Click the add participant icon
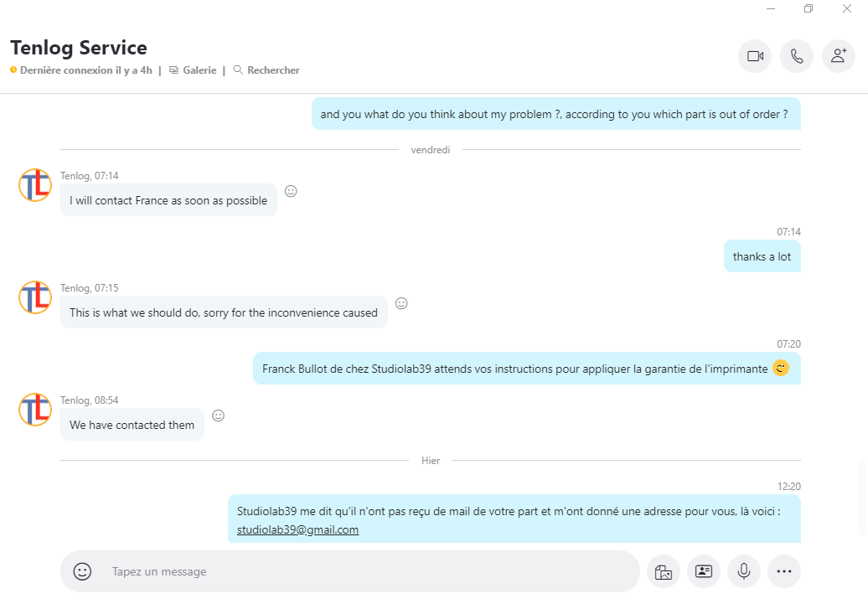Screen dimensions: 868x609 839,56
